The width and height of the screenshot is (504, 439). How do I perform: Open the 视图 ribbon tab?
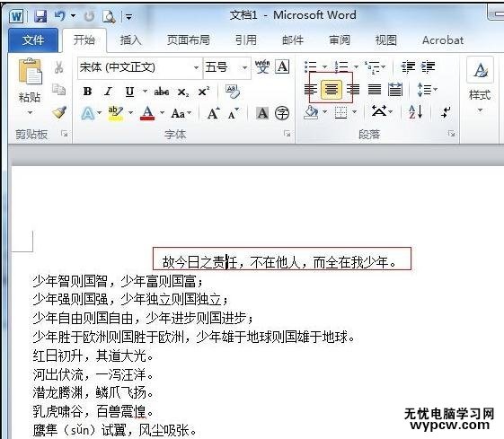coord(386,40)
